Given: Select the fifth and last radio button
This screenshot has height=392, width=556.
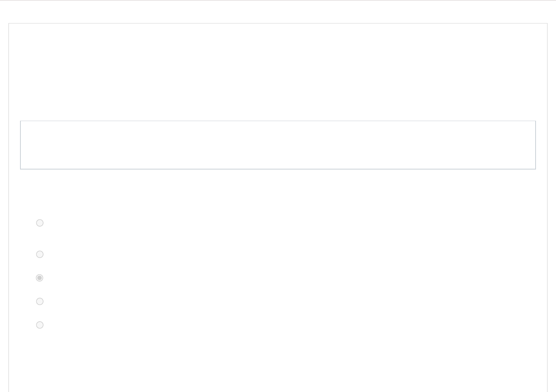Looking at the screenshot, I should [x=40, y=325].
